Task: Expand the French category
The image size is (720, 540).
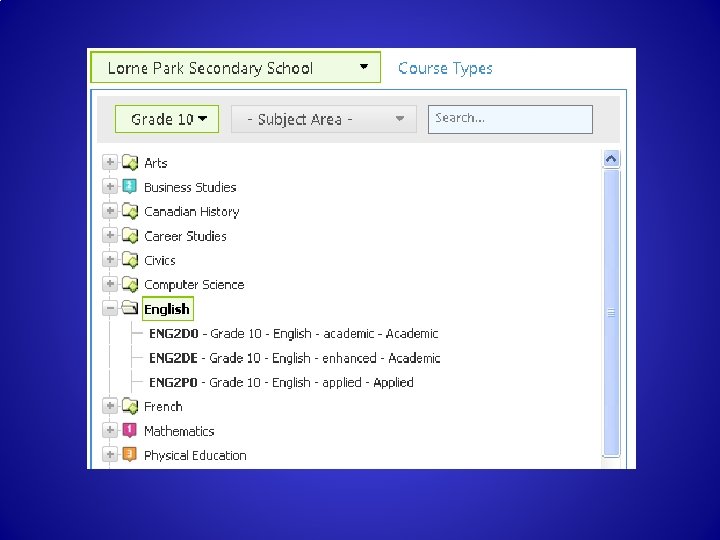Action: [x=110, y=406]
